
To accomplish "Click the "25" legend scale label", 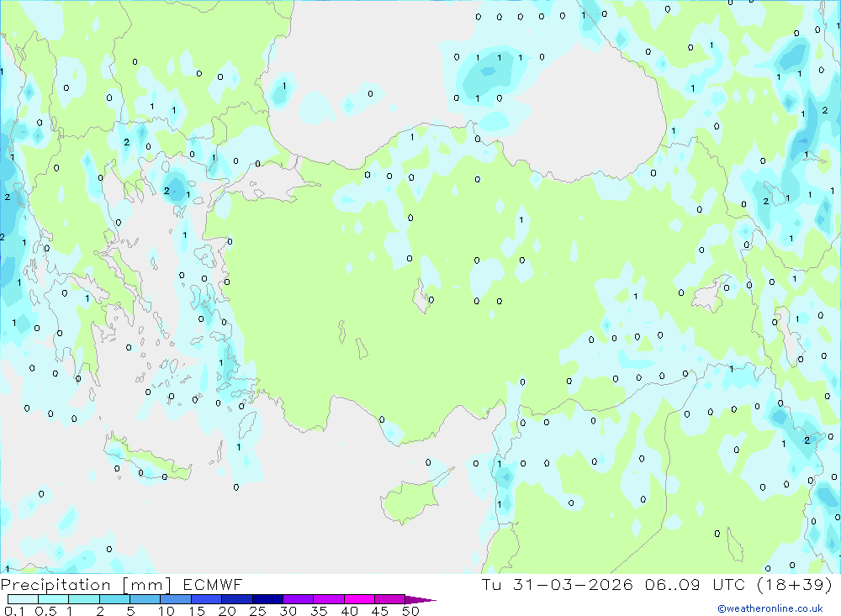I will (x=258, y=611).
